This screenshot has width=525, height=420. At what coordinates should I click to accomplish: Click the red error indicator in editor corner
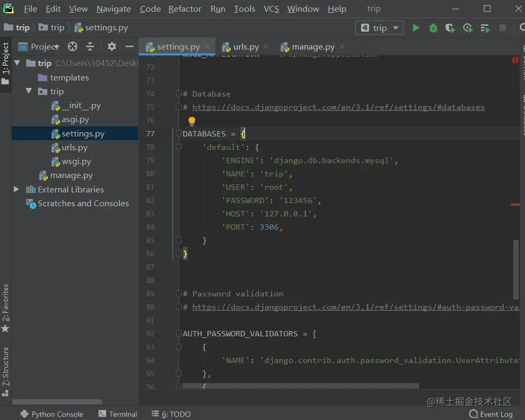(x=515, y=60)
